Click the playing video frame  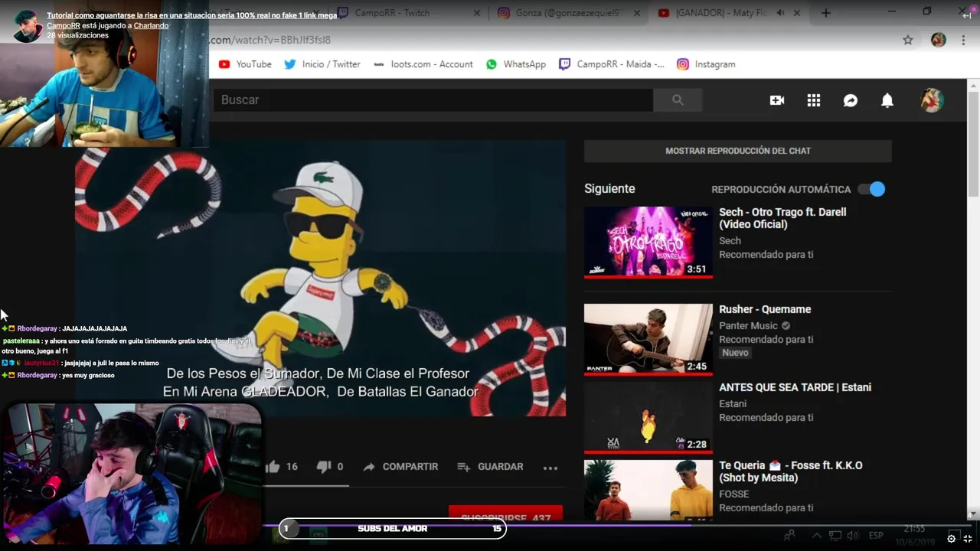320,279
